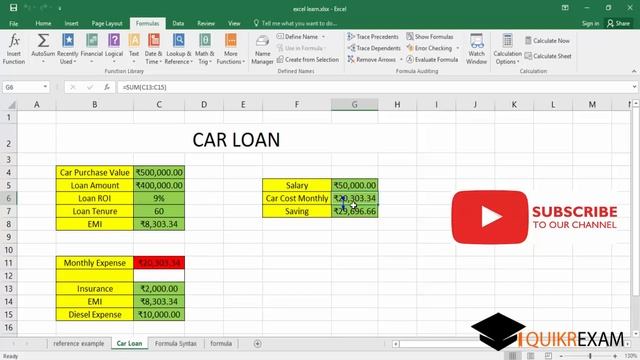The height and width of the screenshot is (360, 640).
Task: Open the Text functions library
Action: (x=134, y=49)
